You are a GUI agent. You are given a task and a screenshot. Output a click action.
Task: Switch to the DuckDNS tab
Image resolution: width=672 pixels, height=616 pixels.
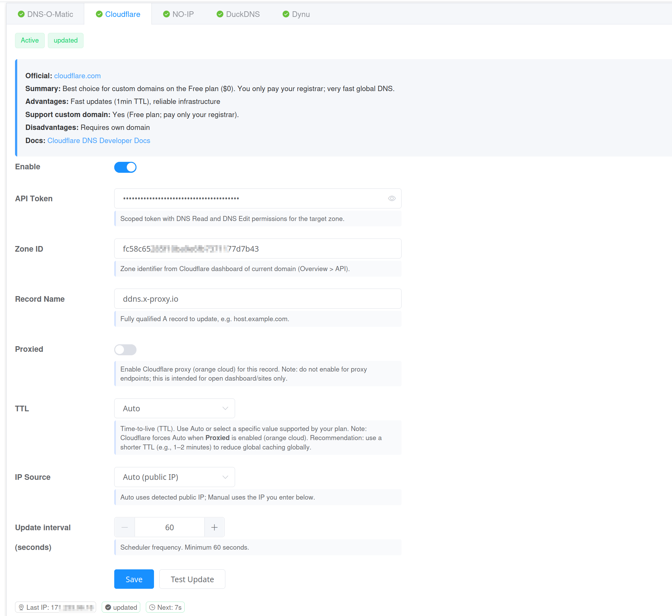click(x=242, y=14)
